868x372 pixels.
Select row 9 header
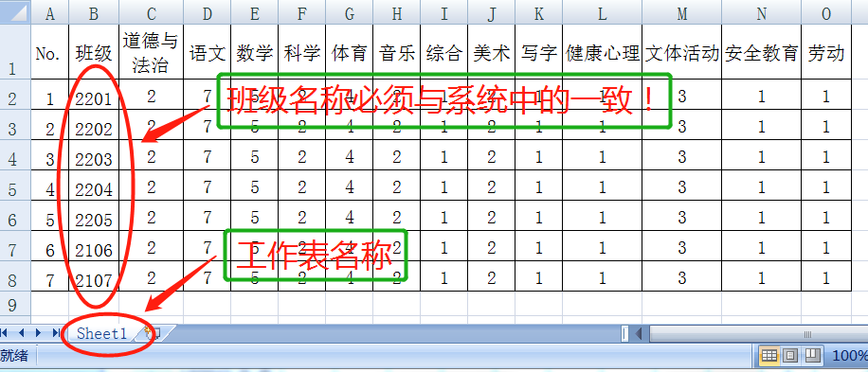click(13, 305)
